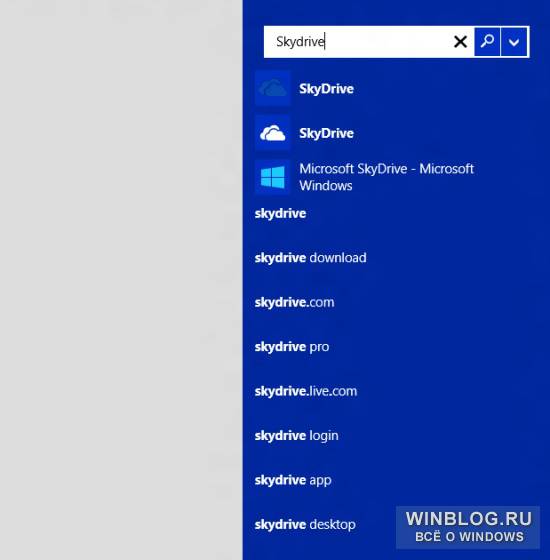Click the Windows logo icon result
Viewport: 550px width, 560px height.
(272, 177)
